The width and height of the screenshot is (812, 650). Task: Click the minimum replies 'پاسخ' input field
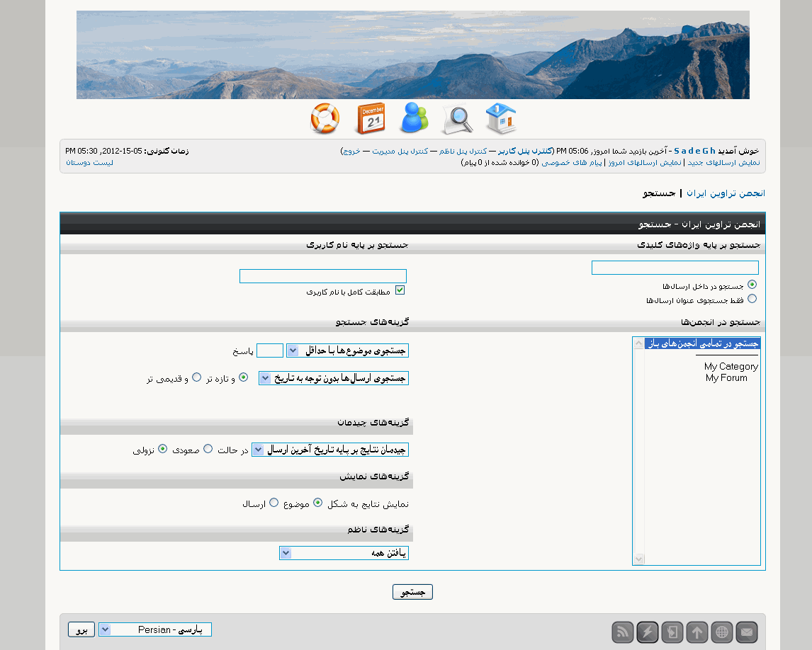(270, 350)
